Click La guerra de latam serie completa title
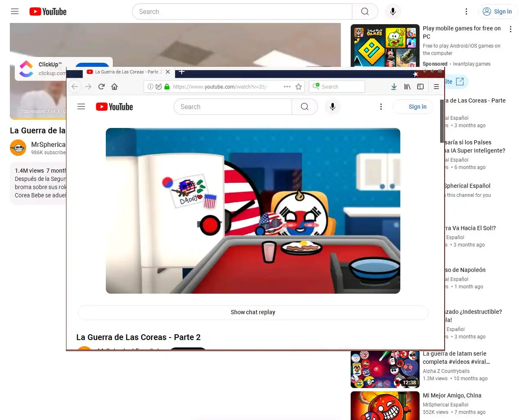This screenshot has width=525, height=420. 457,358
